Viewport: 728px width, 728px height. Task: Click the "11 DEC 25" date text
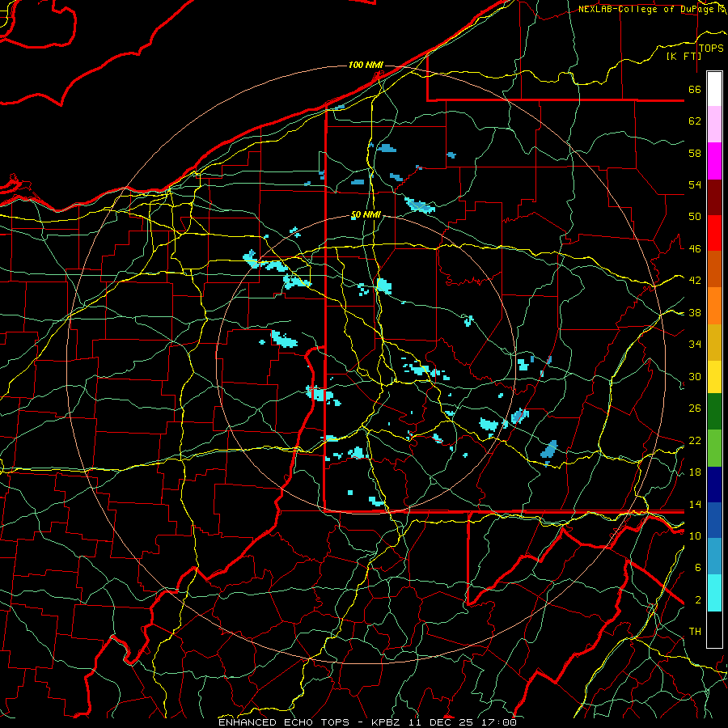point(441,722)
